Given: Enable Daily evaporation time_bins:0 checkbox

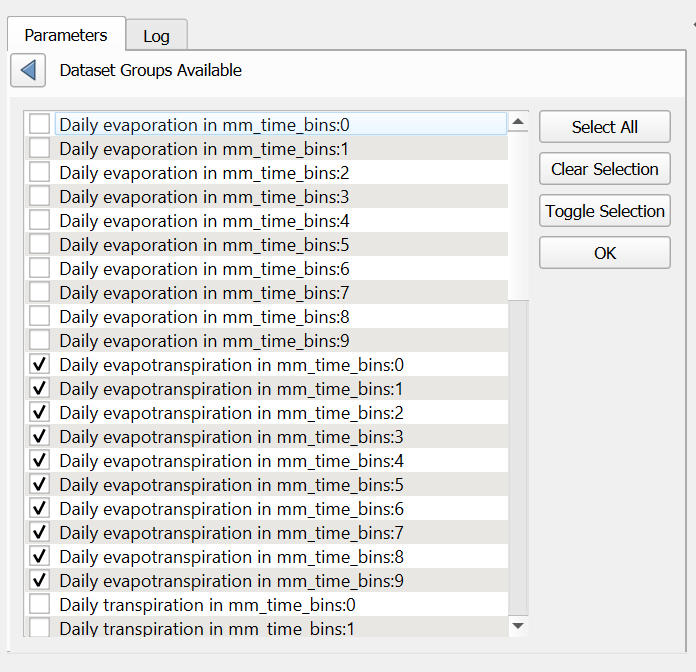Looking at the screenshot, I should point(40,125).
